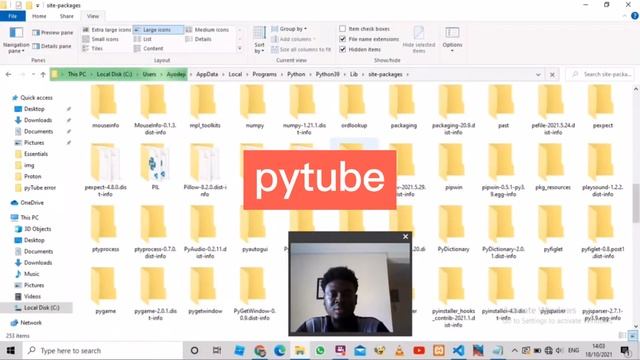The height and width of the screenshot is (360, 640).
Task: Expand the layout gallery more arrow
Action: pyautogui.click(x=240, y=49)
